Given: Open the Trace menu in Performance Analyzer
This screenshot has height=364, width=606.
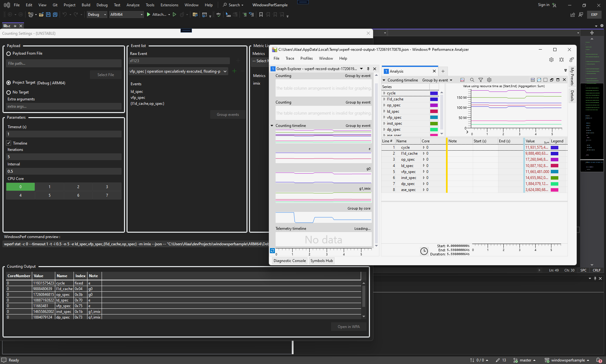Looking at the screenshot, I should click(x=290, y=58).
